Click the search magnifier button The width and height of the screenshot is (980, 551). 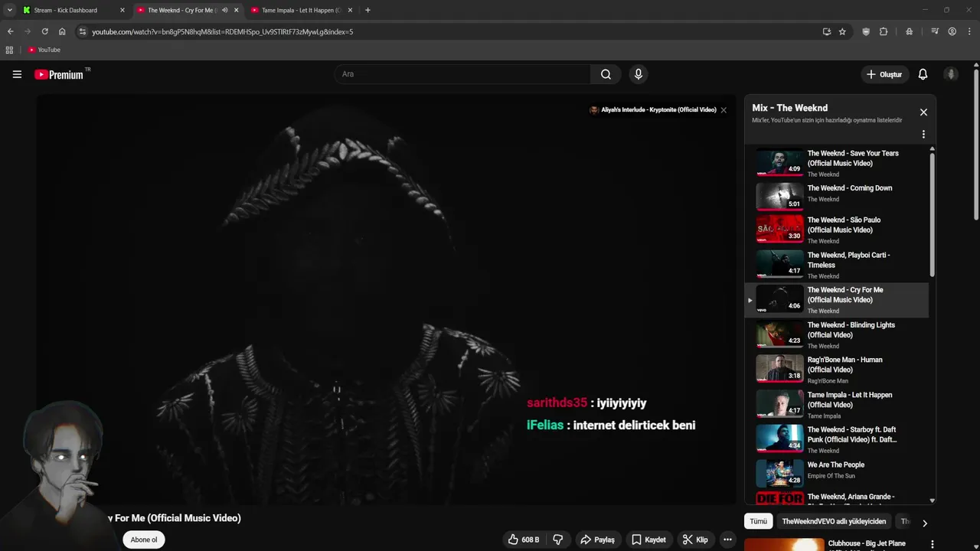click(x=606, y=74)
